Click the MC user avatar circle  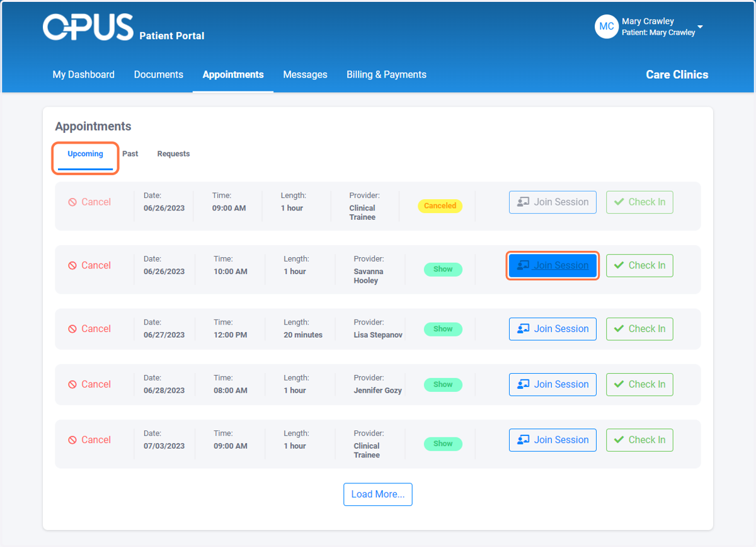pos(607,26)
